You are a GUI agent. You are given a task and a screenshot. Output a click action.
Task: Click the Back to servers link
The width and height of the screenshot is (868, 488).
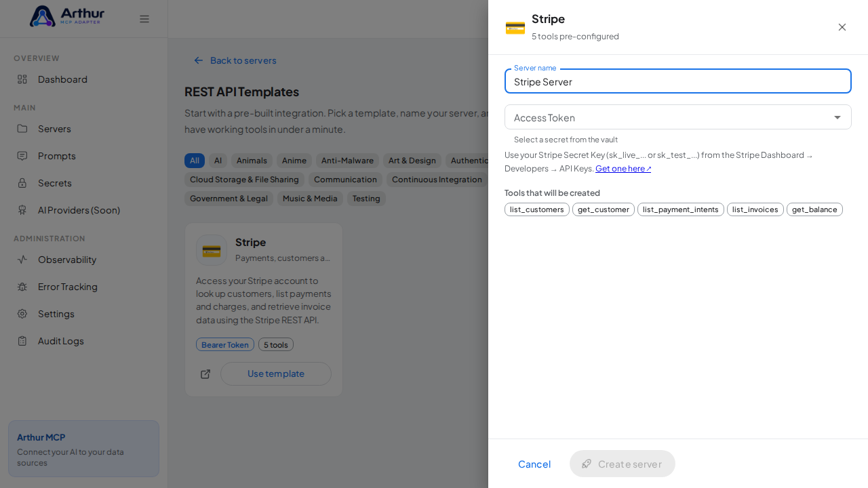click(235, 60)
